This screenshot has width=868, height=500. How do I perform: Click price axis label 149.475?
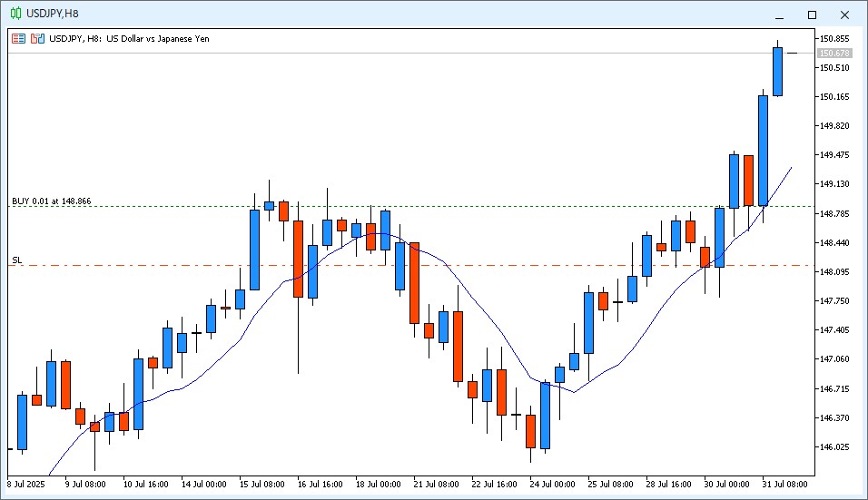834,155
